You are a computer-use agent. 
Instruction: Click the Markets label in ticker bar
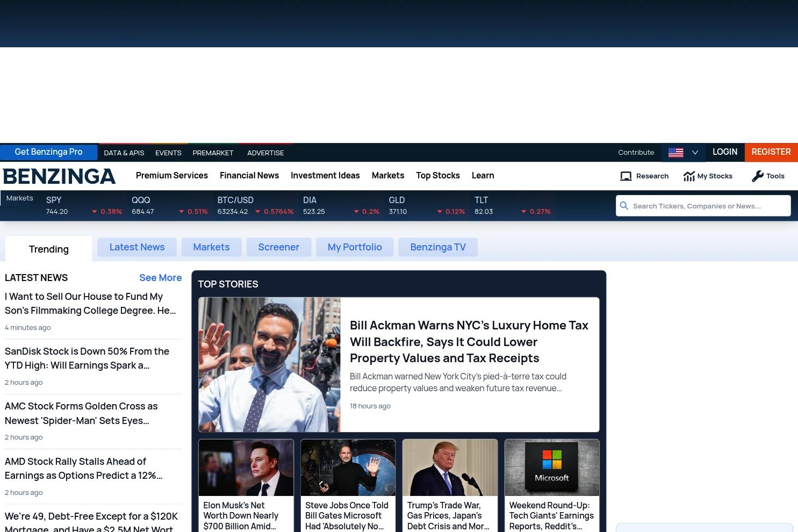(x=20, y=198)
